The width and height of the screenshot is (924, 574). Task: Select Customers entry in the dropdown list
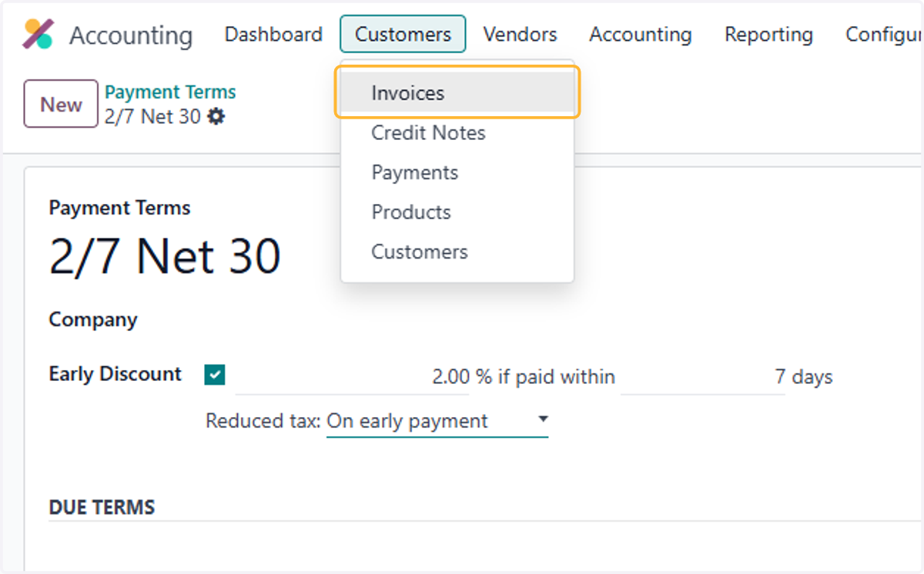click(457, 252)
